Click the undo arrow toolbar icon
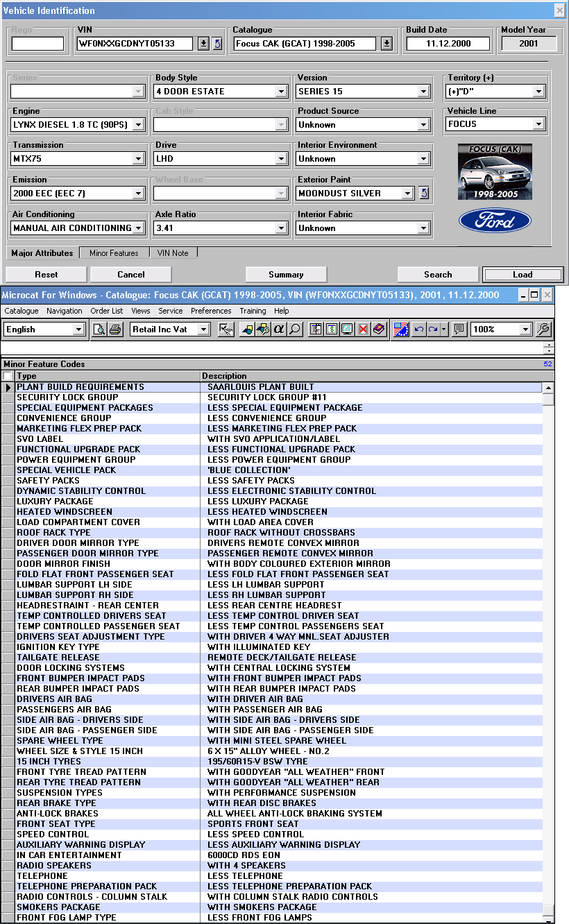 (418, 330)
